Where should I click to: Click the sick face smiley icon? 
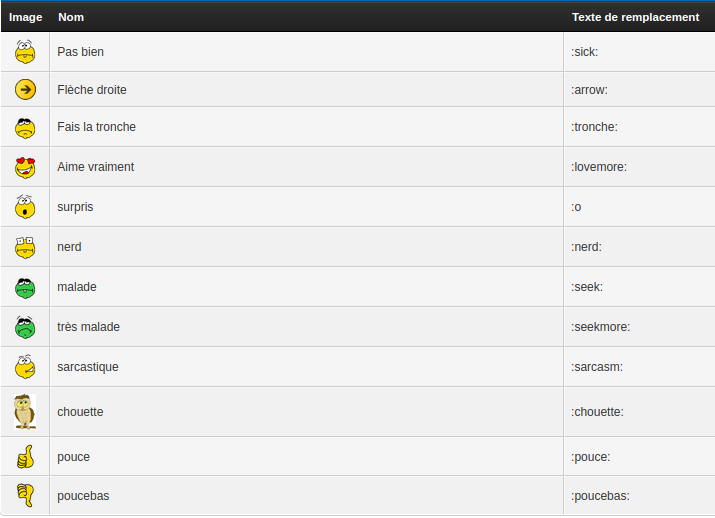pyautogui.click(x=26, y=51)
